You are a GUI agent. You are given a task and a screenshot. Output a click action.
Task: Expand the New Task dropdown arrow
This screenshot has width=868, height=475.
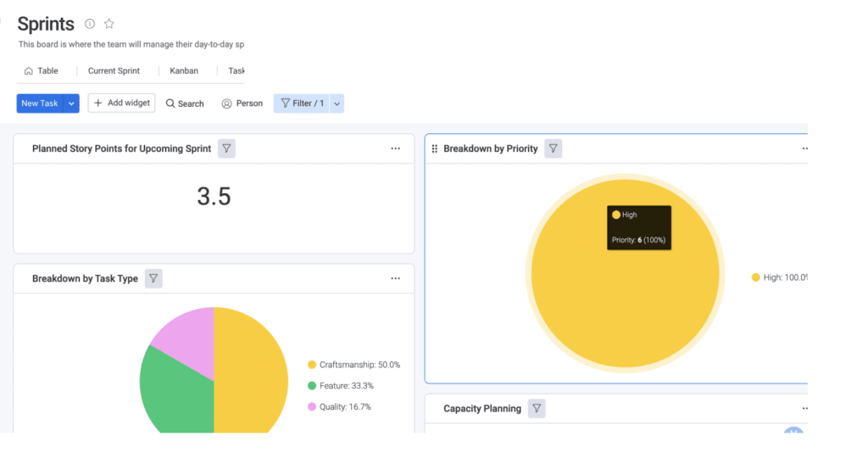coord(71,103)
